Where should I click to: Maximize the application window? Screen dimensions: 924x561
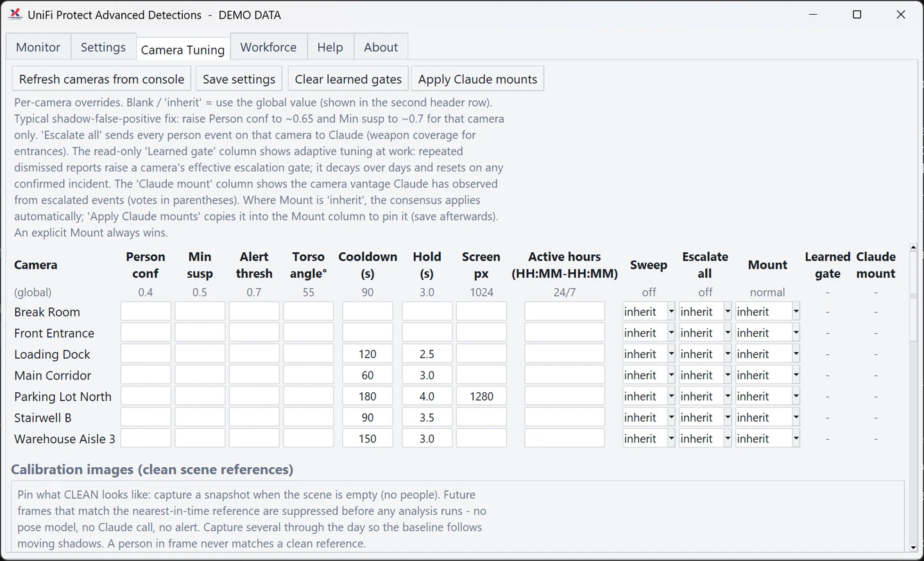(x=857, y=14)
